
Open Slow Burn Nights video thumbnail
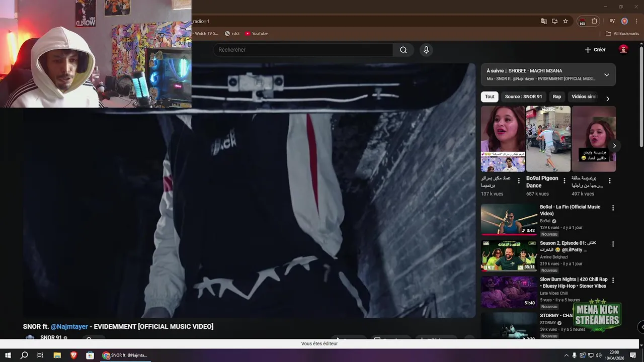tap(509, 292)
